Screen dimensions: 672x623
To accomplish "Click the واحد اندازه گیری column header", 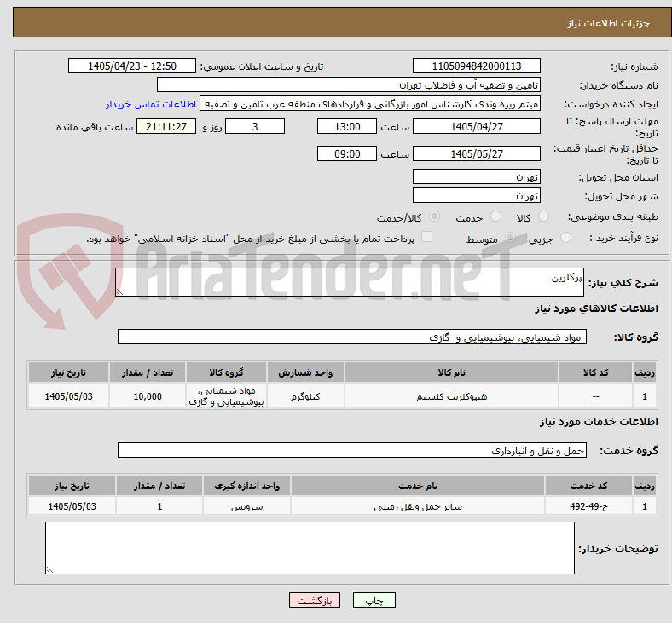I will [246, 486].
